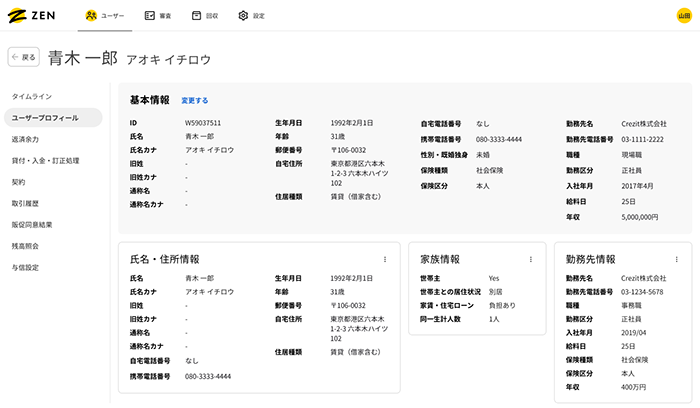Screen dimensions: 700x408
Task: Open 貸付・入金・訂正処理 in the sidebar
Action: (45, 160)
